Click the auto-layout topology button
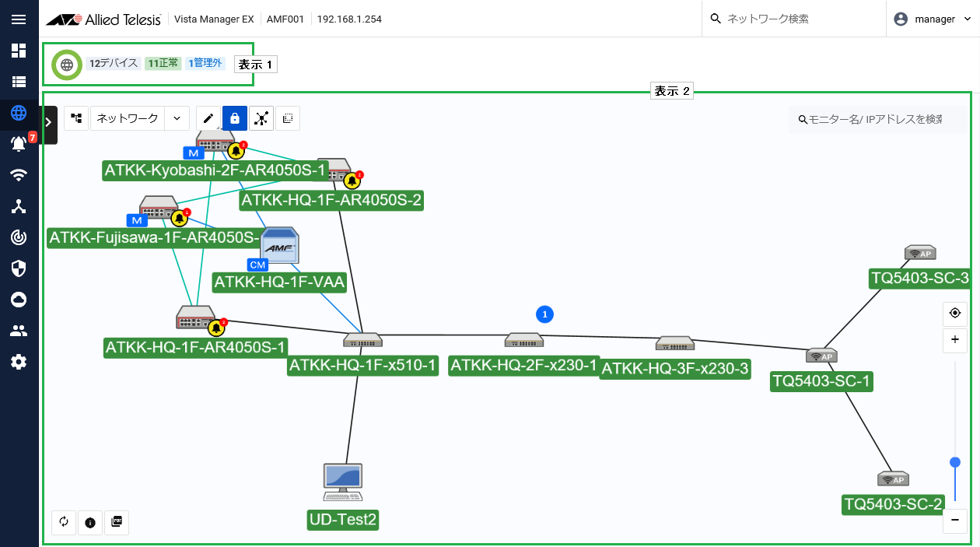Screen dimensions: 980x547 point(261,118)
